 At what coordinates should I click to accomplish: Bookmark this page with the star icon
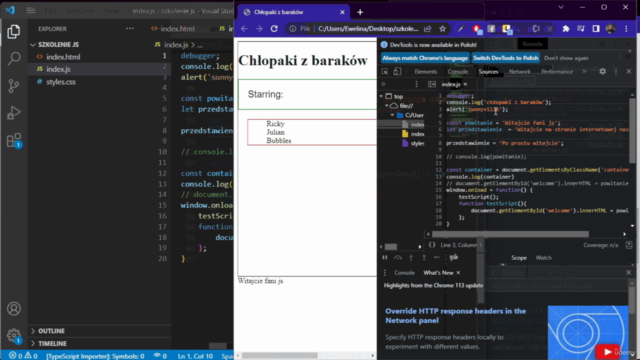[442, 29]
